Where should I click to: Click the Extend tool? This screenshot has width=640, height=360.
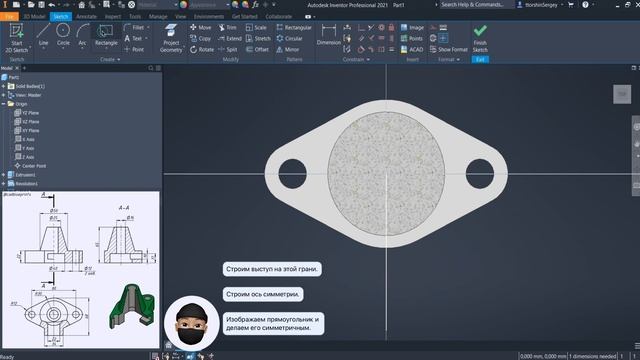pos(230,38)
